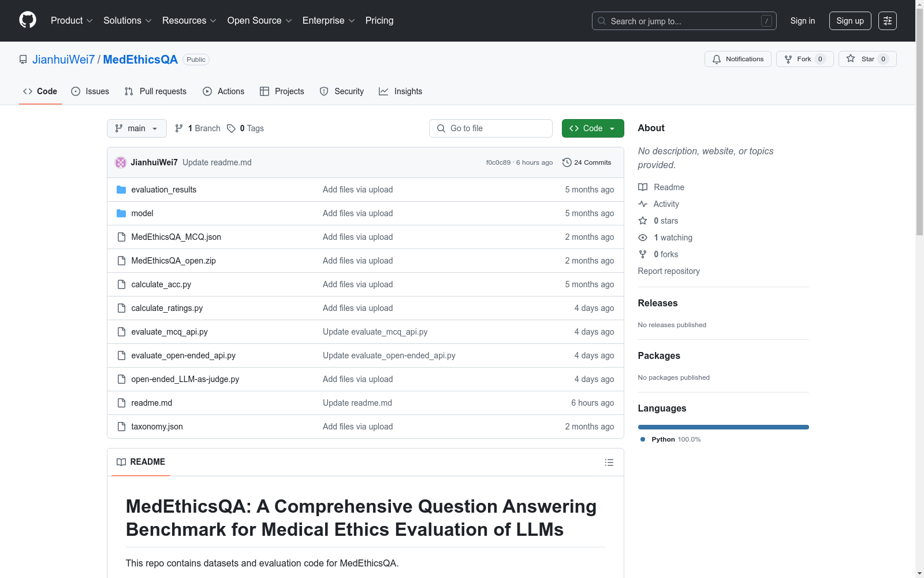Click the history clock icon by Commits
924x578 pixels.
[567, 162]
